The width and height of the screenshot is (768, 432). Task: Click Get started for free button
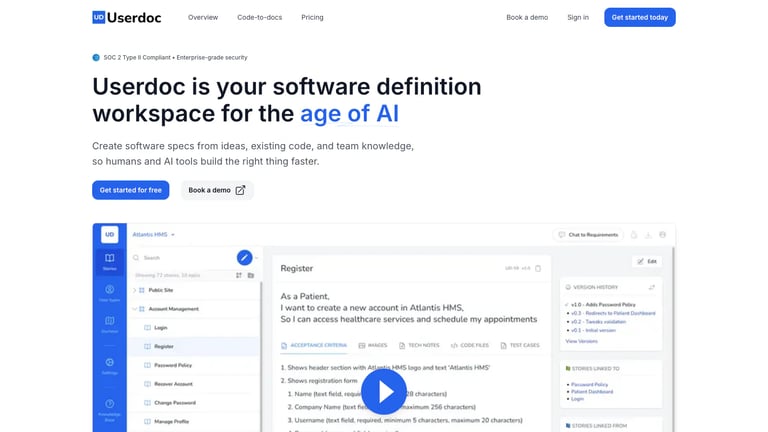pos(130,190)
